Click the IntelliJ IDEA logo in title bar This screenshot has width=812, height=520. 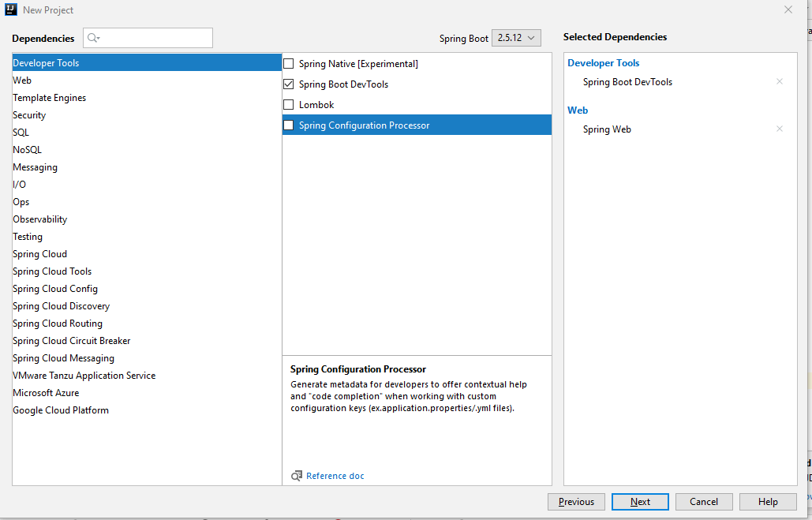[x=11, y=9]
